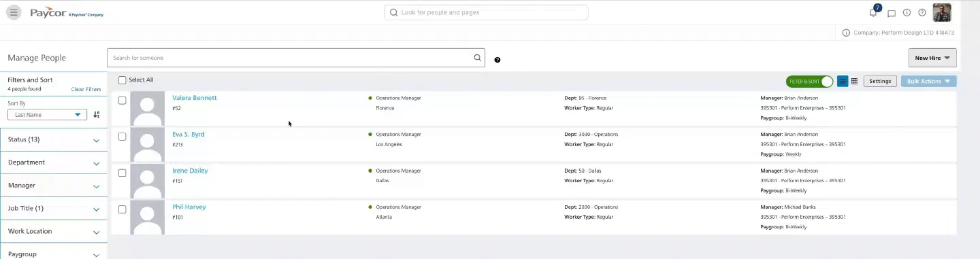Open the Bulk Actions dropdown

928,82
